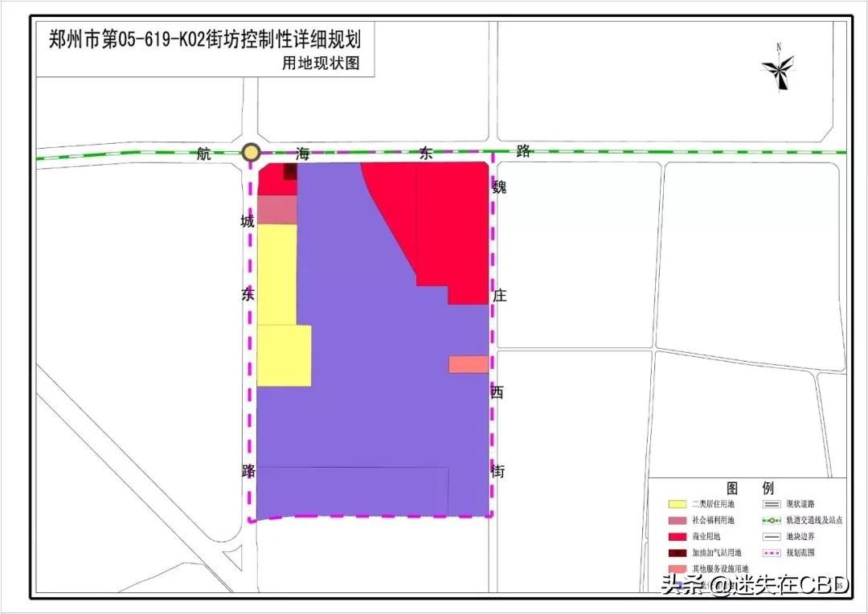The width and height of the screenshot is (868, 614).
Task: Select the subway station circle on 航海东路
Action: point(252,151)
